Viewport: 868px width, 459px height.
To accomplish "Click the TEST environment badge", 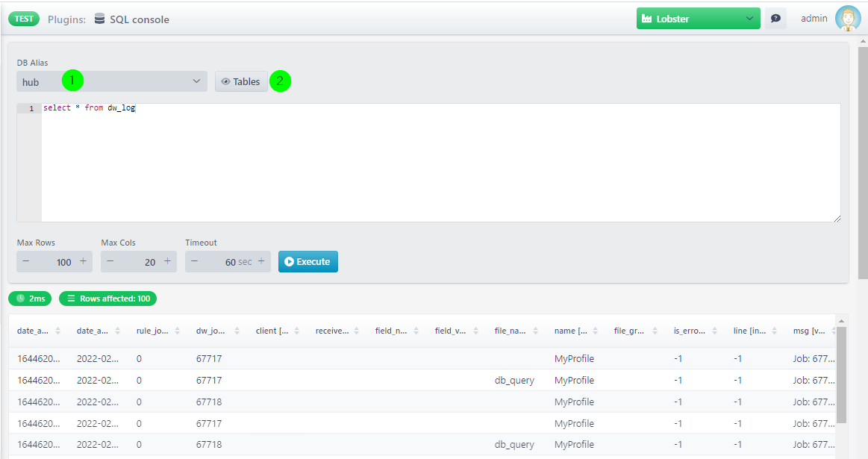I will pos(24,19).
